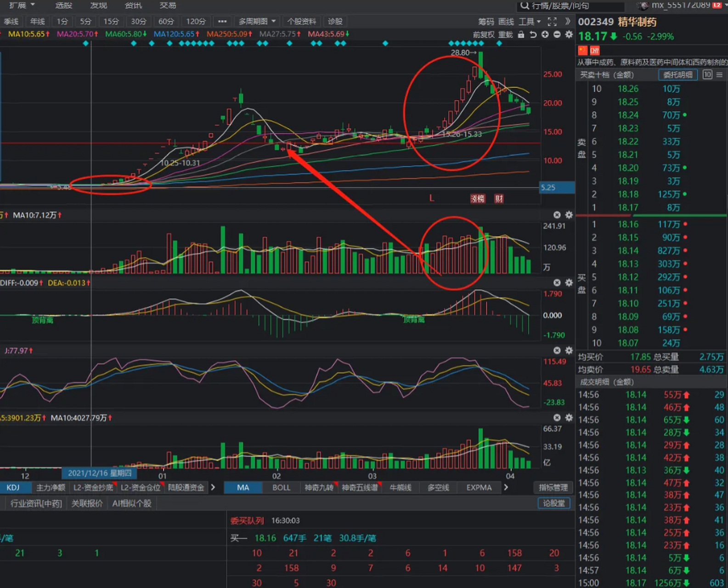This screenshot has width=728, height=588.
Task: Select the 主力净额 indicator tab
Action: click(51, 487)
